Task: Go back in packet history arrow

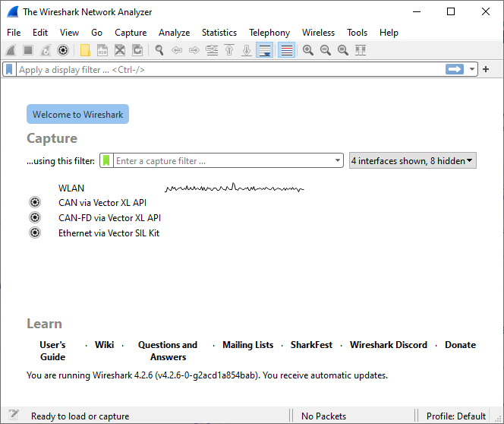Action: coord(177,50)
